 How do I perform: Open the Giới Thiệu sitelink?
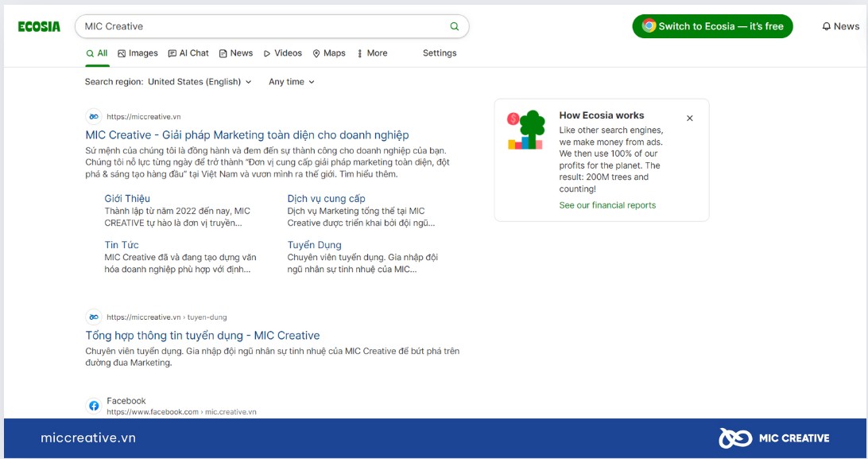[127, 198]
